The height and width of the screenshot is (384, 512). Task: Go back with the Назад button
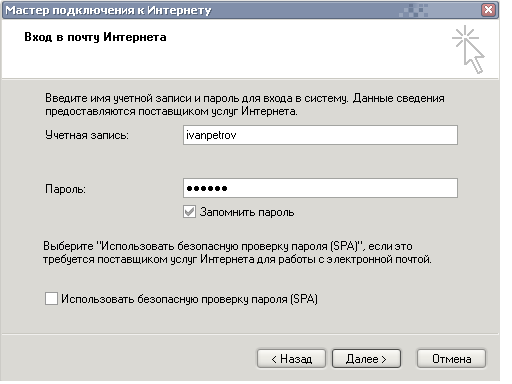pos(291,359)
